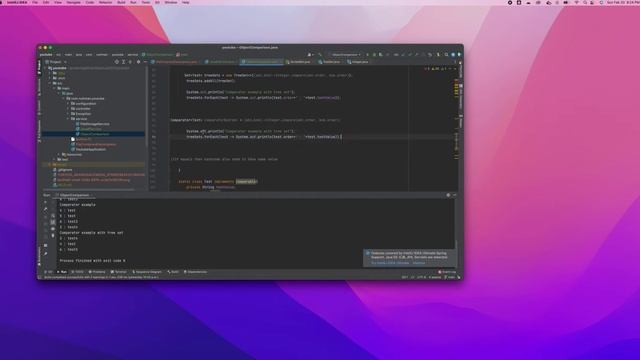Switch to the Integer.java editor tab

[358, 62]
